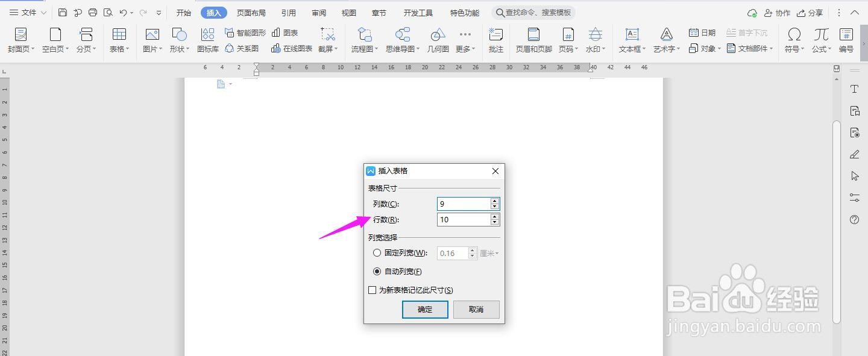Screen dimensions: 868x356
Task: Insert a relationship diagram (关系图)
Action: tap(242, 48)
